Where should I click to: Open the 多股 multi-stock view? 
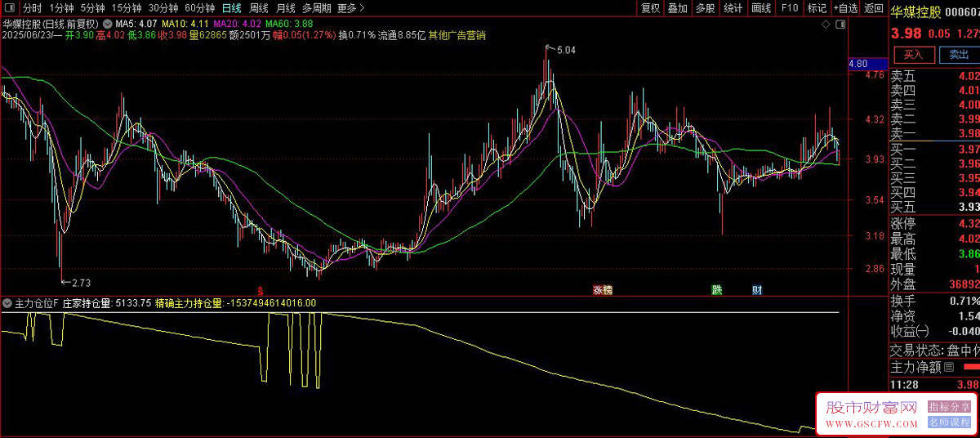tap(705, 8)
